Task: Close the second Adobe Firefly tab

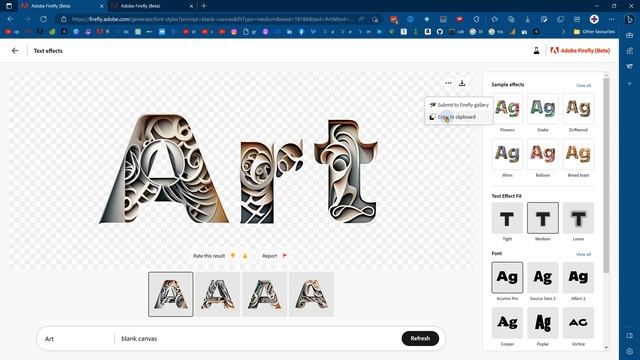Action: 191,6
